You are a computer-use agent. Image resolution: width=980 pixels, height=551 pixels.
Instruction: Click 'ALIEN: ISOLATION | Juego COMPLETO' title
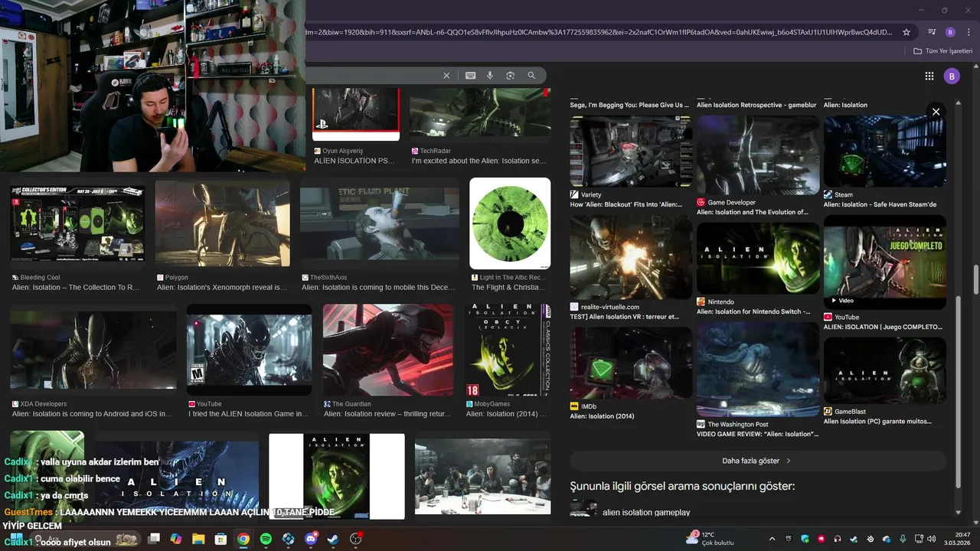(883, 327)
